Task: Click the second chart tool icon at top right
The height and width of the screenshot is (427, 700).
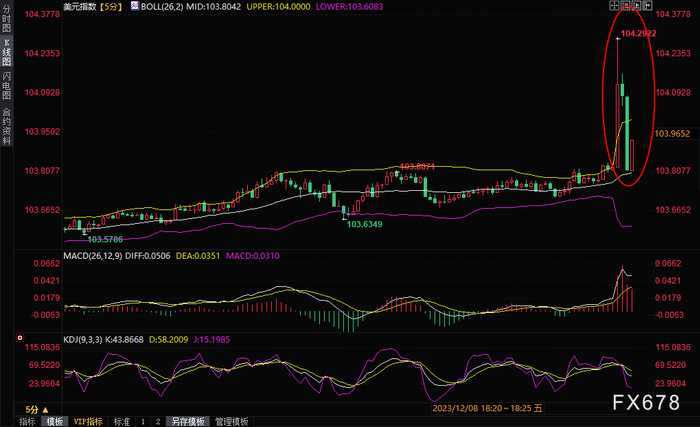Action: coord(625,5)
